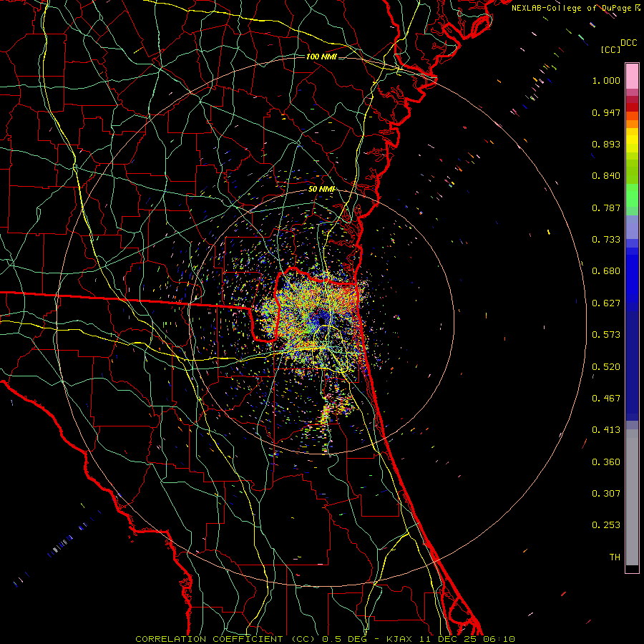644x644 pixels.
Task: Click the [CC] units label
Action: click(x=611, y=49)
